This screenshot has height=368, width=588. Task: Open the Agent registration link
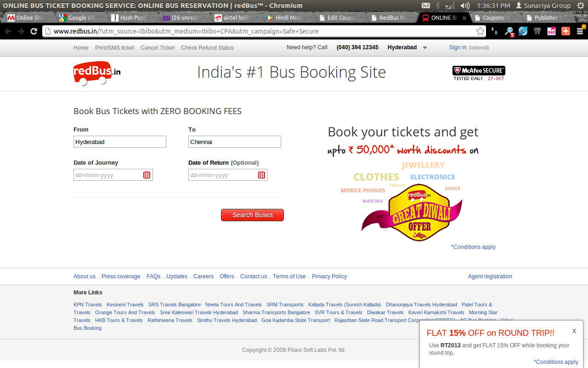coord(490,276)
